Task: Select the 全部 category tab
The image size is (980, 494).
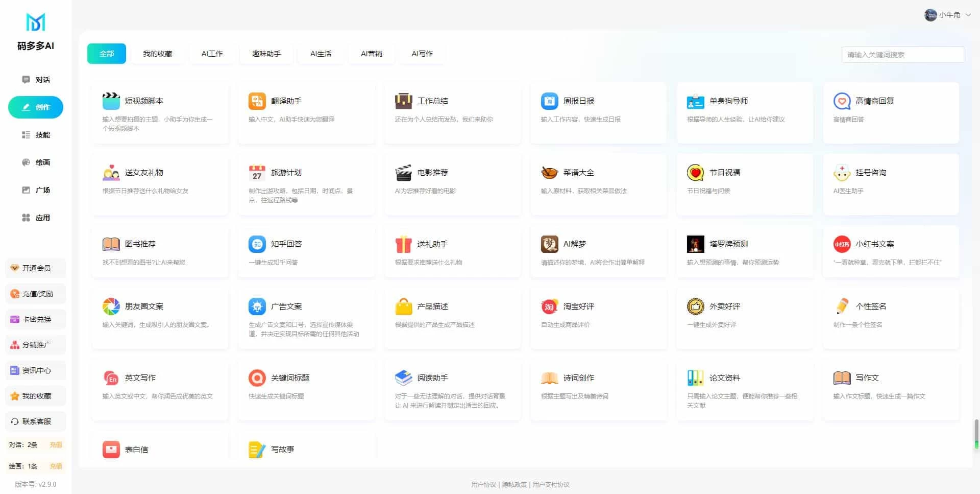Action: 107,54
